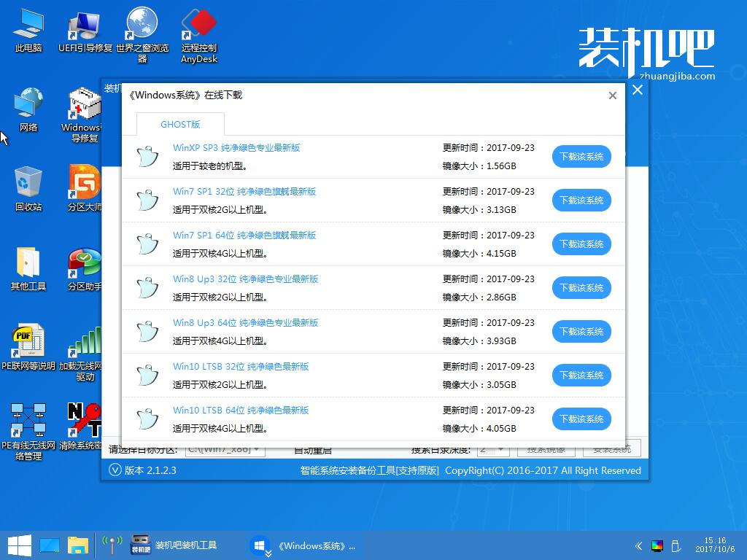
Task: Click ghost icon of Win8 Up3 64位 row
Action: point(147,332)
